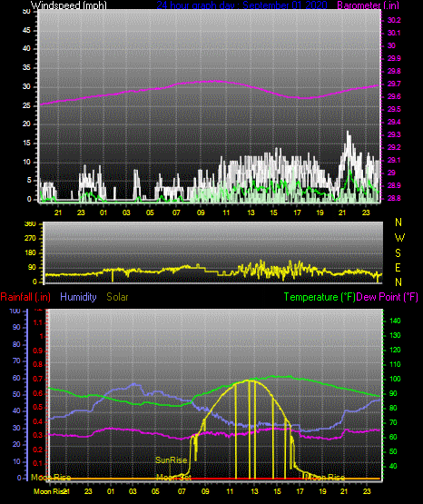This screenshot has width=423, height=504.
Task: Click the barometer axis value "29.1"
Action: (x=394, y=160)
